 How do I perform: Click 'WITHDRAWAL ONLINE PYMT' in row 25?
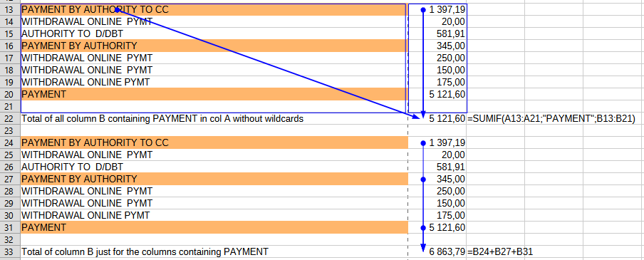87,155
